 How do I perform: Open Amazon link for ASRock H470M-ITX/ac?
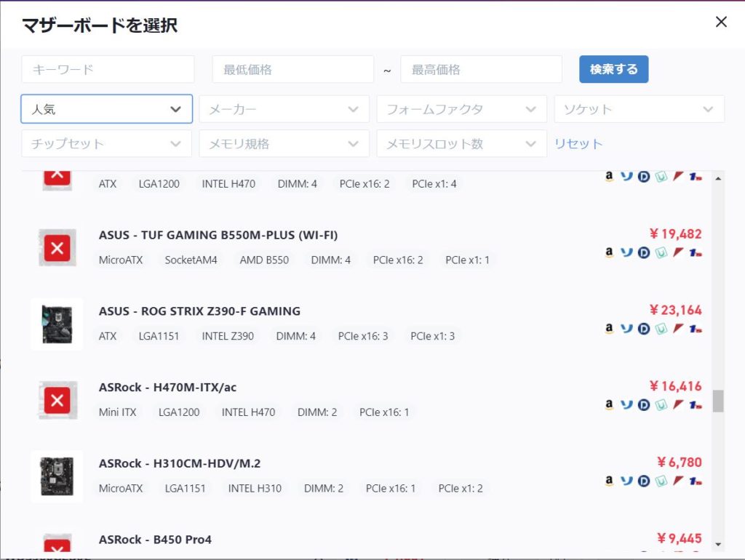click(x=609, y=404)
